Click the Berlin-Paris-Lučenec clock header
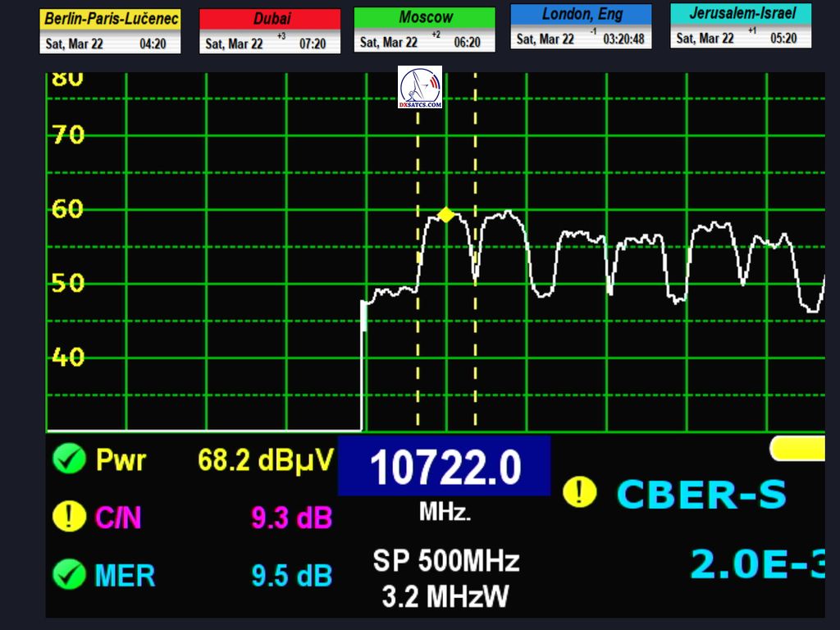840x630 pixels. (x=110, y=19)
